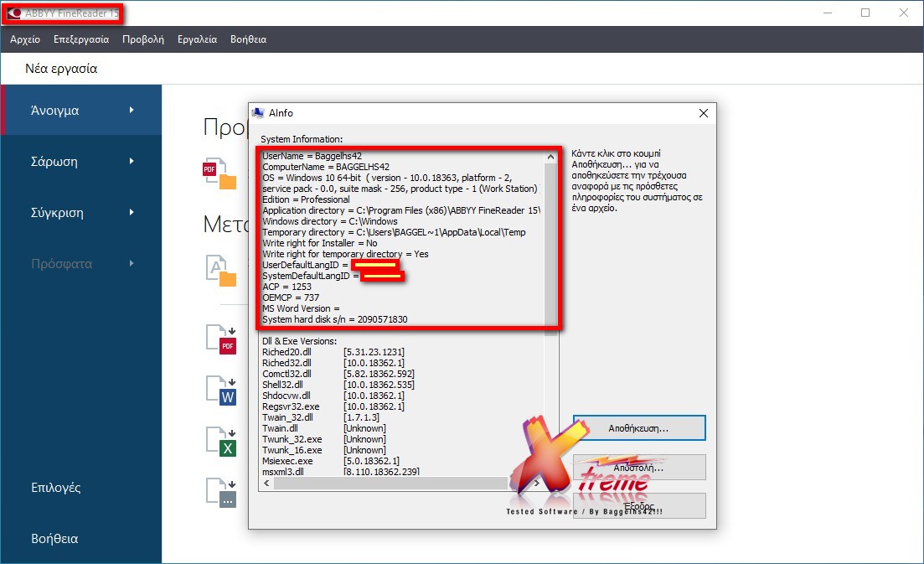Click the OCR document folder icon
The width and height of the screenshot is (924, 564).
tap(221, 271)
